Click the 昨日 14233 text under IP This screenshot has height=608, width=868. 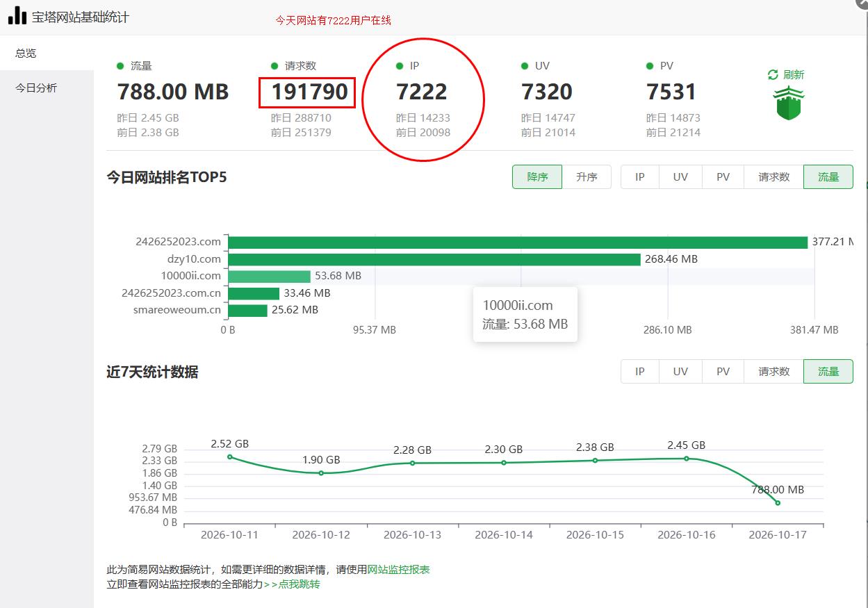(x=423, y=118)
